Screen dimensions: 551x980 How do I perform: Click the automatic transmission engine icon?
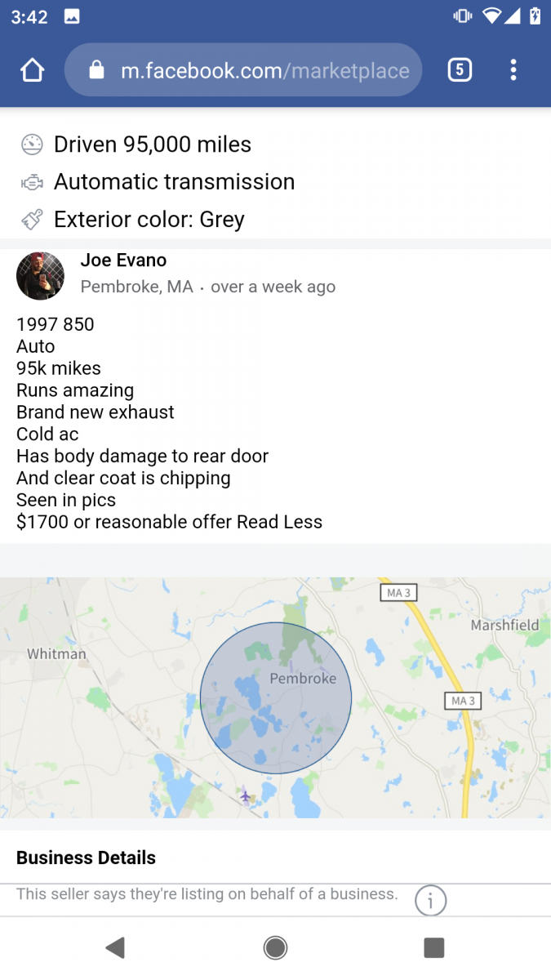tap(29, 181)
